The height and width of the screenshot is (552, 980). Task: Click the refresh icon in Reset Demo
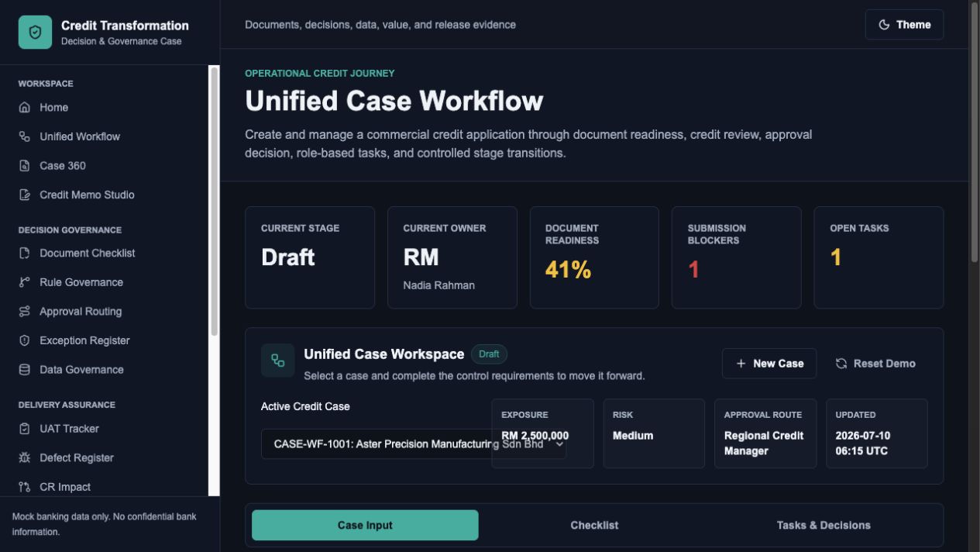click(841, 364)
